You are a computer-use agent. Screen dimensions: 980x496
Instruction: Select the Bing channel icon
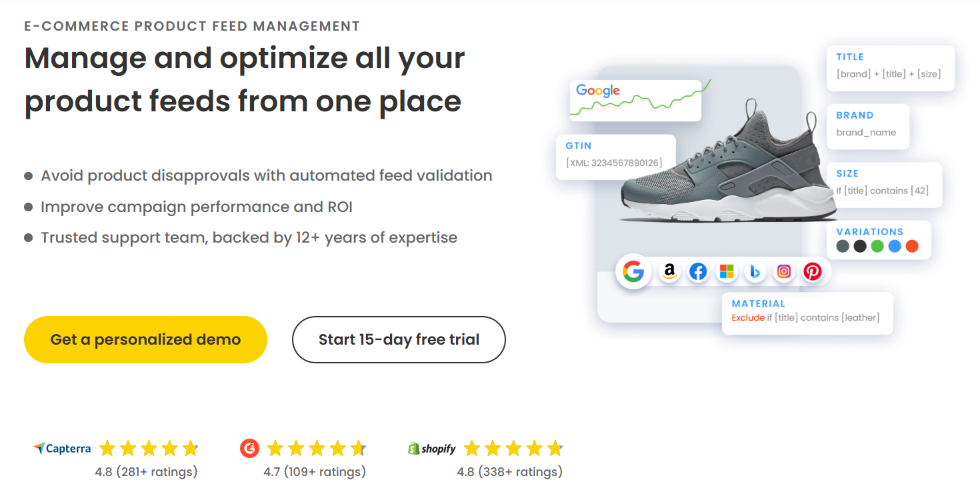(755, 271)
